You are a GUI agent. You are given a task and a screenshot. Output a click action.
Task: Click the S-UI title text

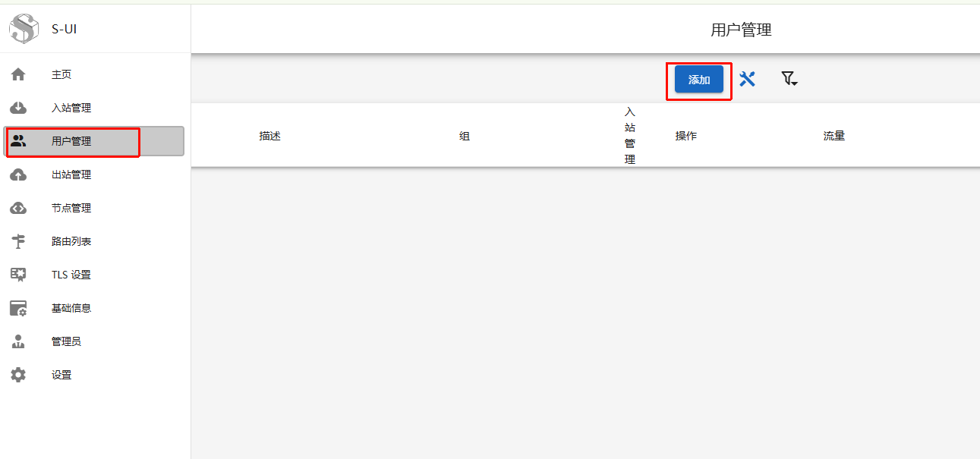65,30
